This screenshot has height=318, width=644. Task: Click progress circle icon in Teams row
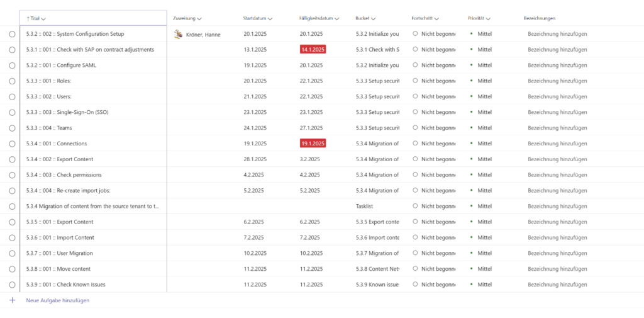click(415, 128)
